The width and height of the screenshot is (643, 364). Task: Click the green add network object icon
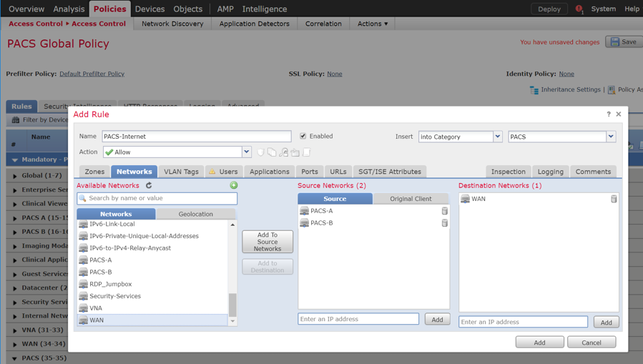pos(234,185)
